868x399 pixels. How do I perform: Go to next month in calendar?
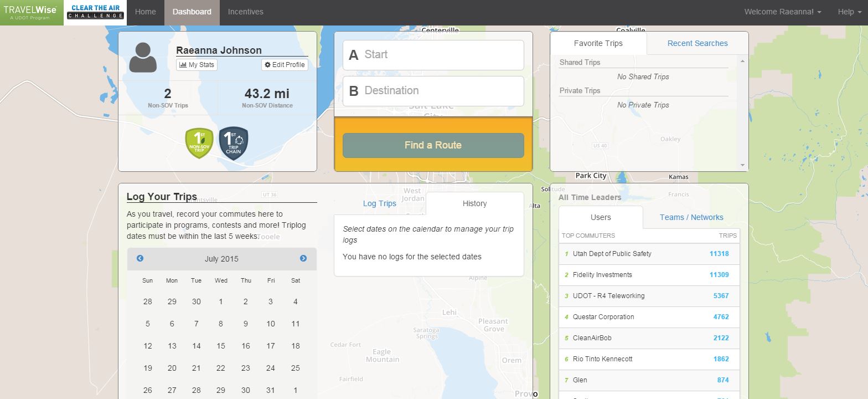303,258
